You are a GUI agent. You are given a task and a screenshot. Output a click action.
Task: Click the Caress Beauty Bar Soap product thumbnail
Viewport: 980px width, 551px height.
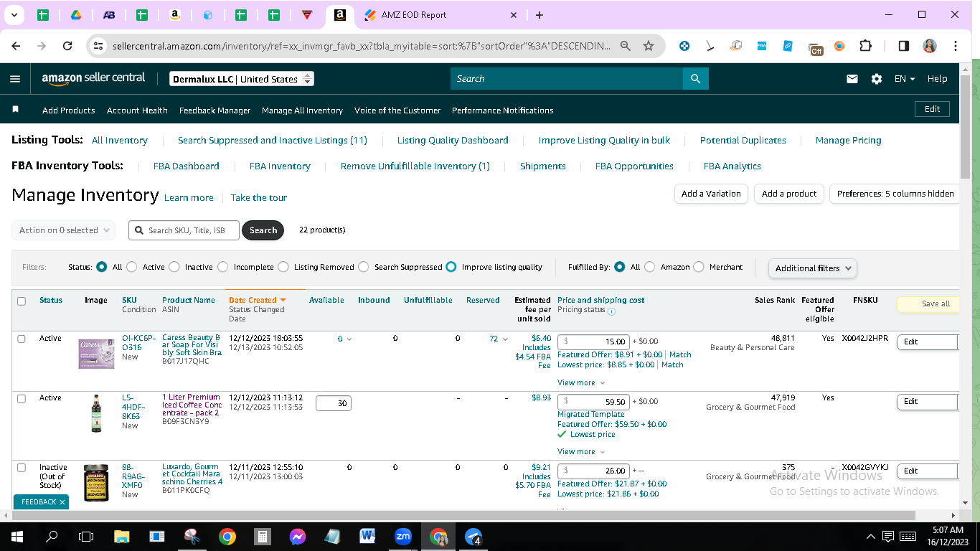coord(96,353)
